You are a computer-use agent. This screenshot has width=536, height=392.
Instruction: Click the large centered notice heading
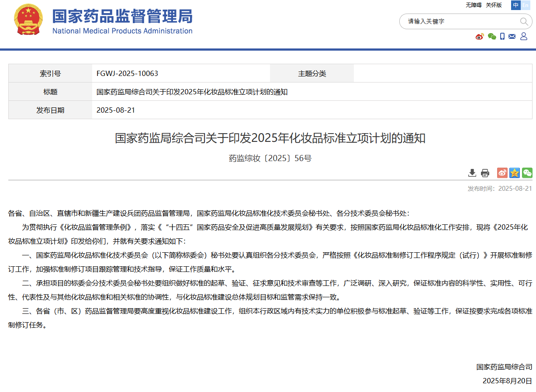(270, 138)
